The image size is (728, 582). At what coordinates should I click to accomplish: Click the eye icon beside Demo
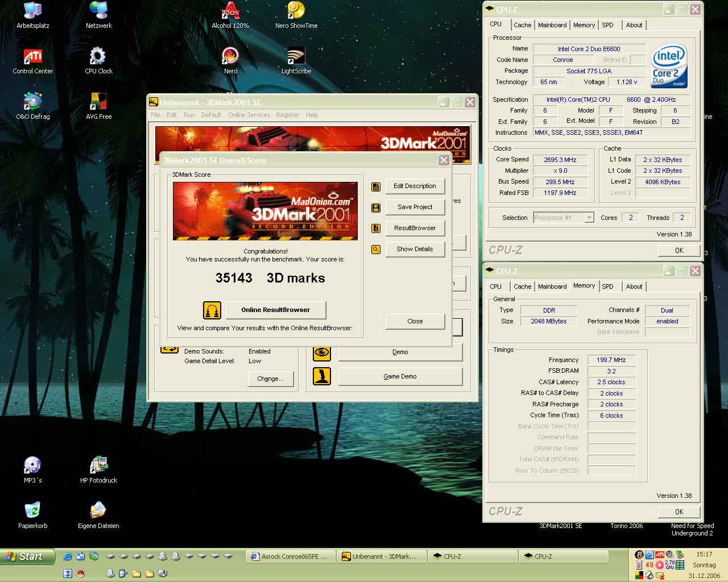click(x=322, y=352)
